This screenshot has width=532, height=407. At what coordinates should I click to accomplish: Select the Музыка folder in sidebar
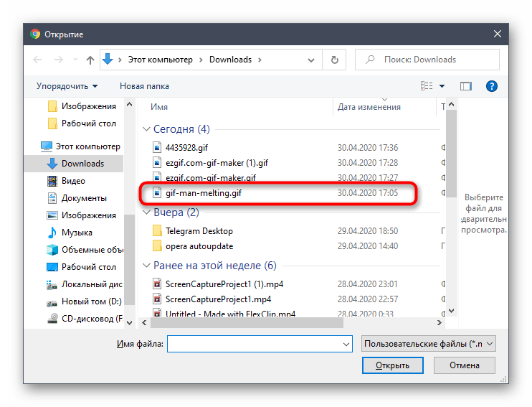[x=76, y=233]
